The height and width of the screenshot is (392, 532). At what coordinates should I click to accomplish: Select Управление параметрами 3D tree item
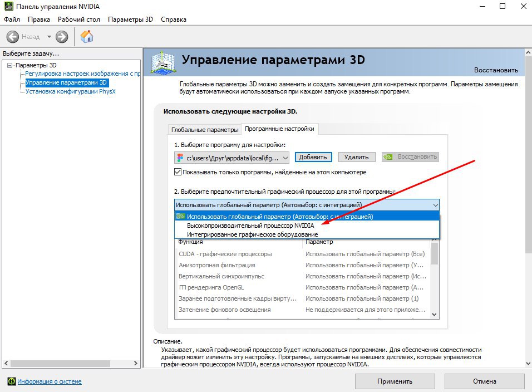click(x=67, y=82)
